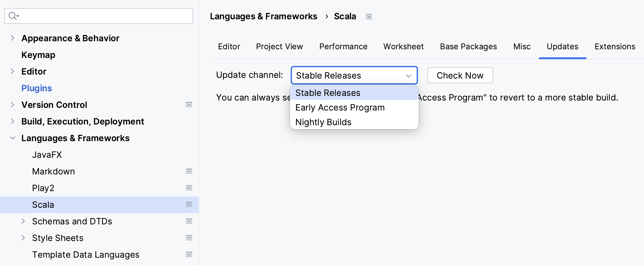
Task: Click project-level settings icon beside Scala breadcrumb
Action: tap(369, 17)
